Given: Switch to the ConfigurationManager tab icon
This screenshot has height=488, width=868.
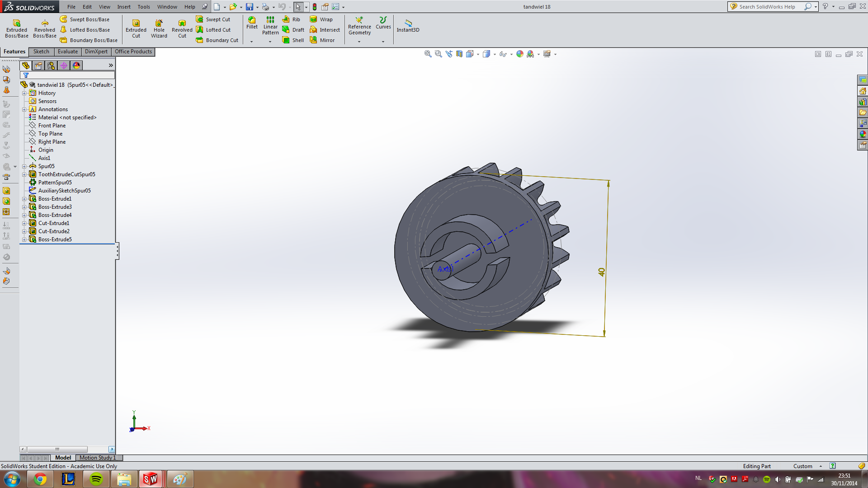Looking at the screenshot, I should coord(51,66).
